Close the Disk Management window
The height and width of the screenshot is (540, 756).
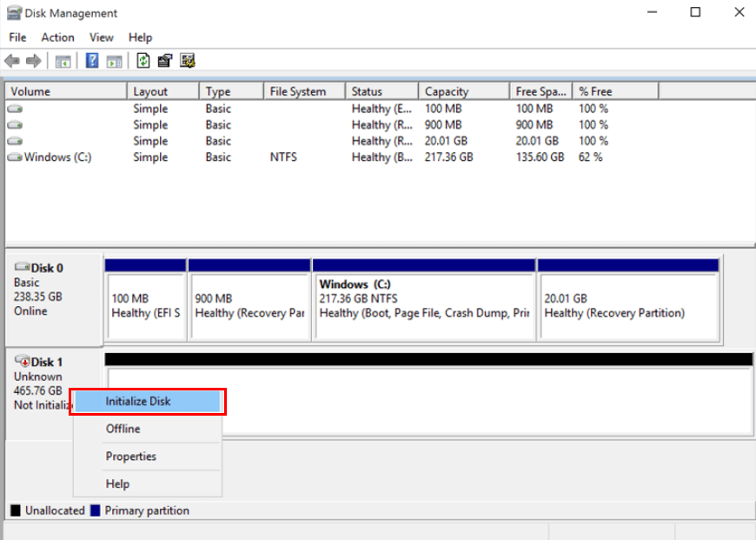tap(739, 12)
